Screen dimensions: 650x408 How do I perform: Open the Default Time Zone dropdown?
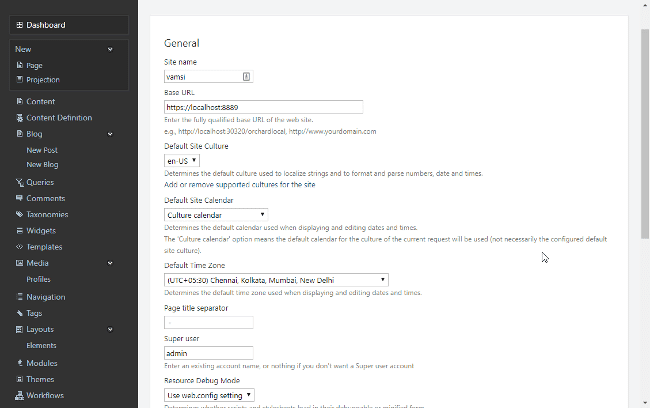276,280
